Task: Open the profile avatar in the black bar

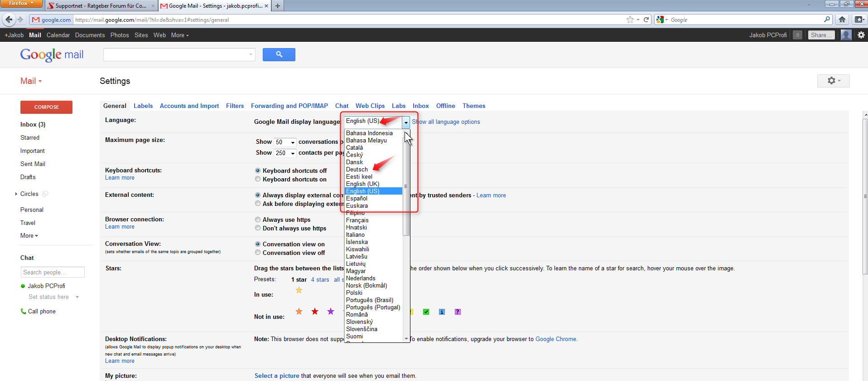Action: pos(846,35)
